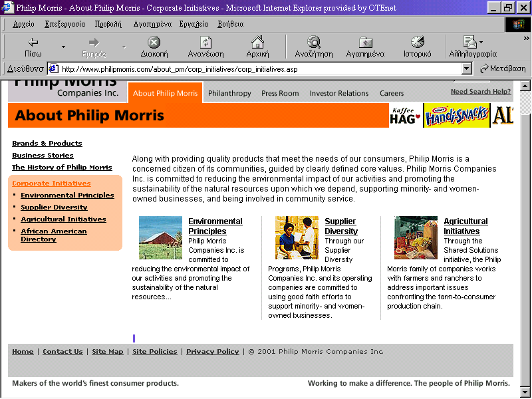Click the Go (Μετάβαση) button
This screenshot has width=532, height=399.
(x=503, y=69)
